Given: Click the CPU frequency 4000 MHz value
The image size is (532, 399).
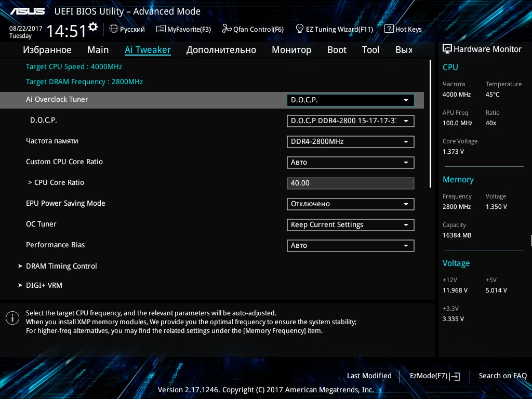Looking at the screenshot, I should [457, 95].
